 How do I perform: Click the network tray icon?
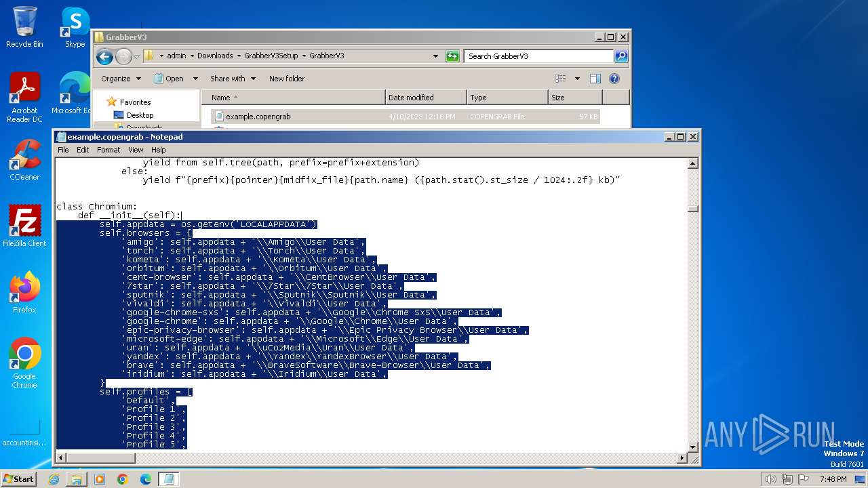(787, 479)
